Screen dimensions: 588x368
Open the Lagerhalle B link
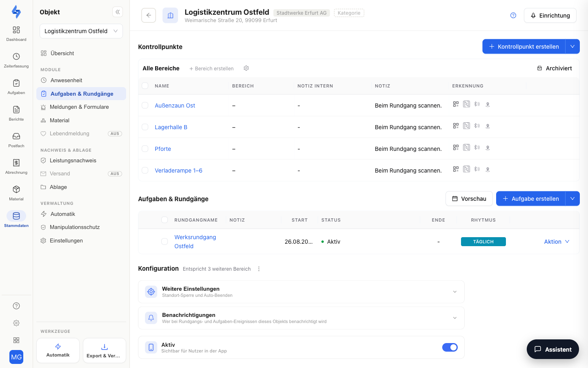[171, 127]
